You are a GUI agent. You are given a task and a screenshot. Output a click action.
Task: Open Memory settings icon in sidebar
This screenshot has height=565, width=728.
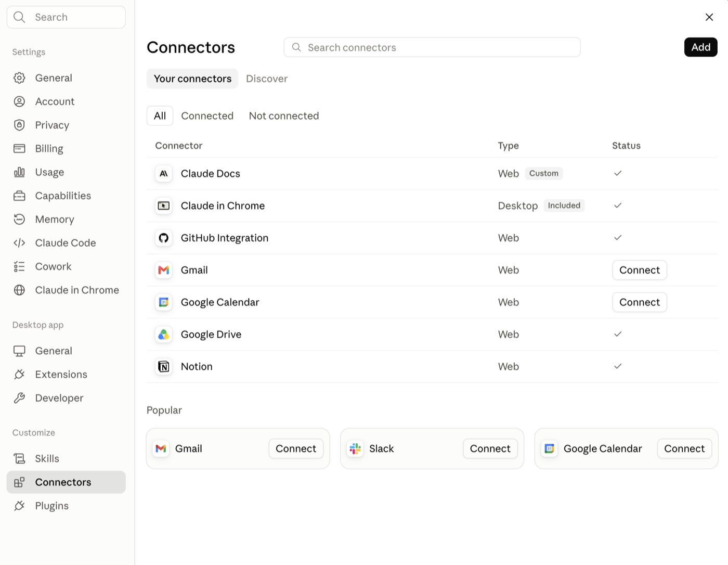(19, 219)
